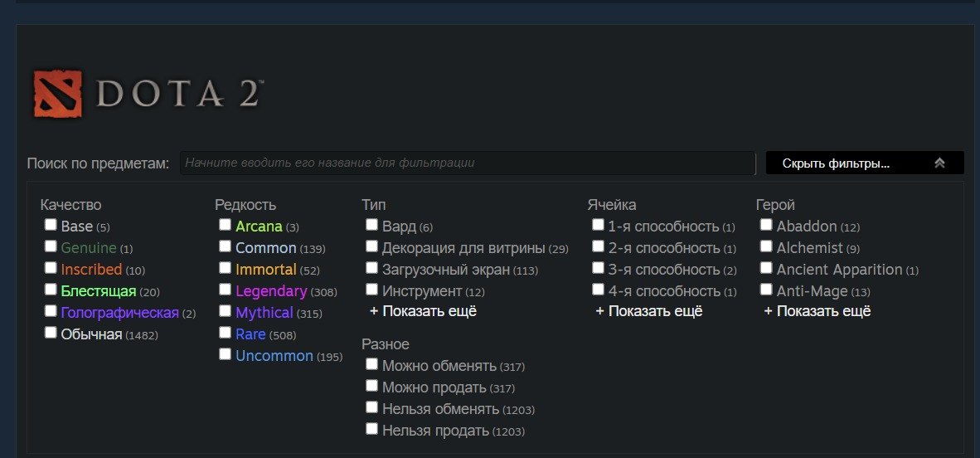Tick the Вард type checkbox
This screenshot has width=980, height=458.
pos(372,225)
